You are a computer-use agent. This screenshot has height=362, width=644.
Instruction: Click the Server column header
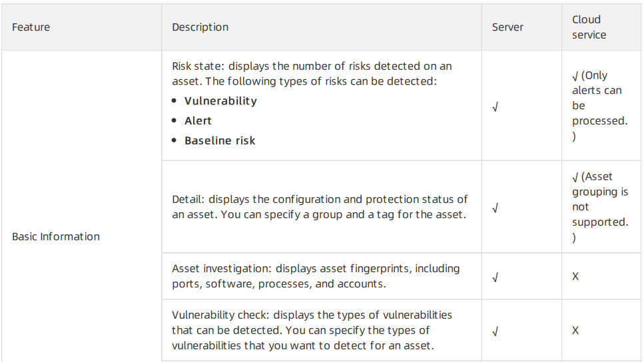point(507,27)
